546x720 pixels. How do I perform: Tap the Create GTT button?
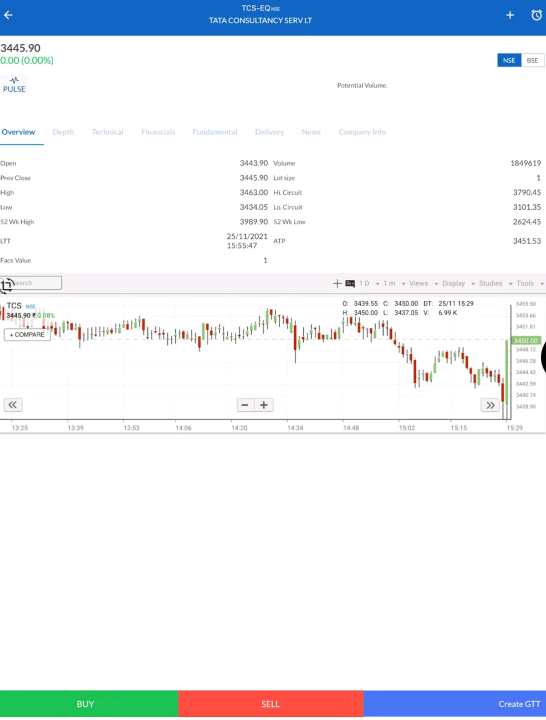pos(455,704)
